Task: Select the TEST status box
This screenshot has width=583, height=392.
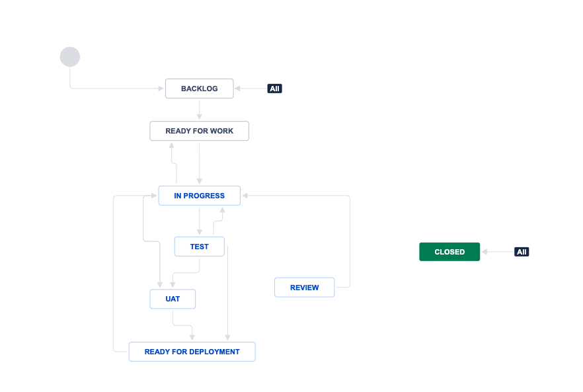Action: point(200,247)
